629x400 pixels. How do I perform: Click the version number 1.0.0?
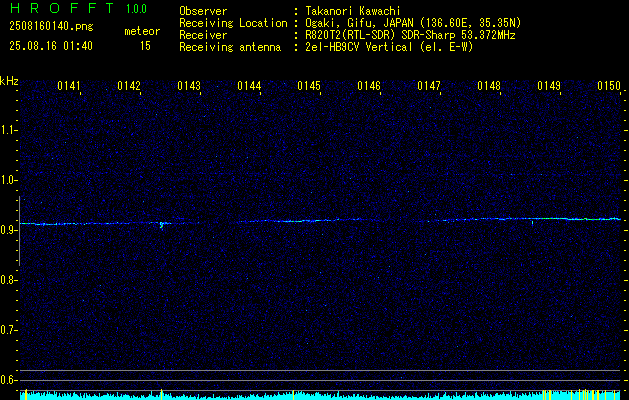click(136, 9)
